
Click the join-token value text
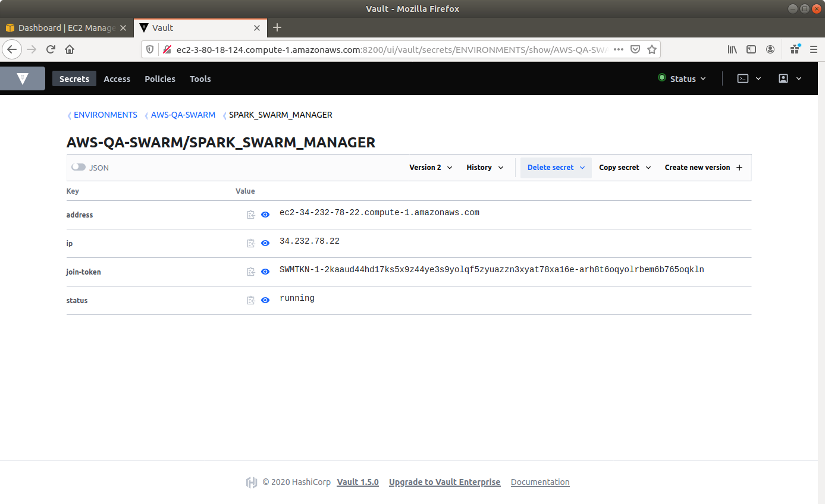coord(492,270)
